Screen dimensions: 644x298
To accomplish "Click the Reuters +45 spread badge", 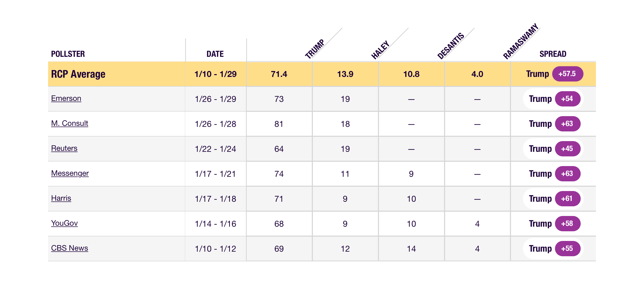I will pyautogui.click(x=567, y=149).
